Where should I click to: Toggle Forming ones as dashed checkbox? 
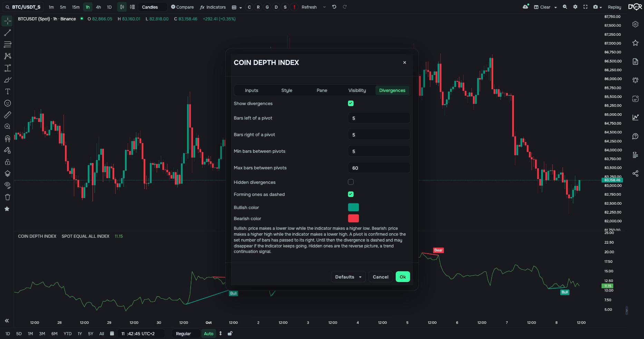coord(351,194)
